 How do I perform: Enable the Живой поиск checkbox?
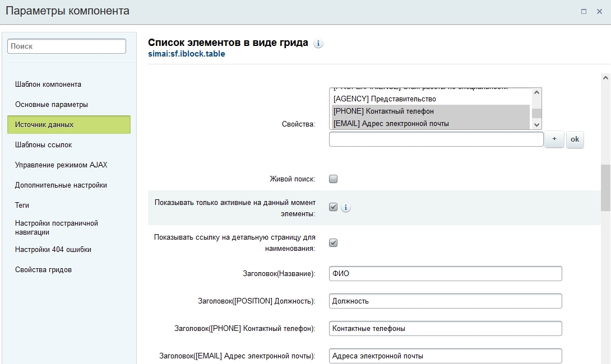pyautogui.click(x=334, y=179)
